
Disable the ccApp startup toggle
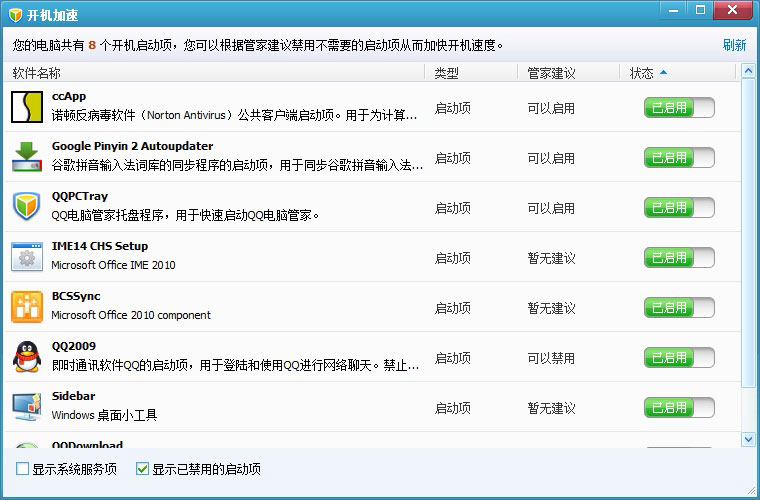click(x=679, y=108)
